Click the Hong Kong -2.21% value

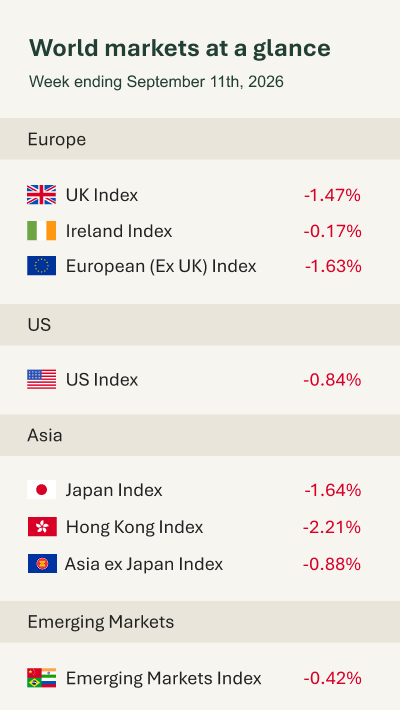point(332,527)
